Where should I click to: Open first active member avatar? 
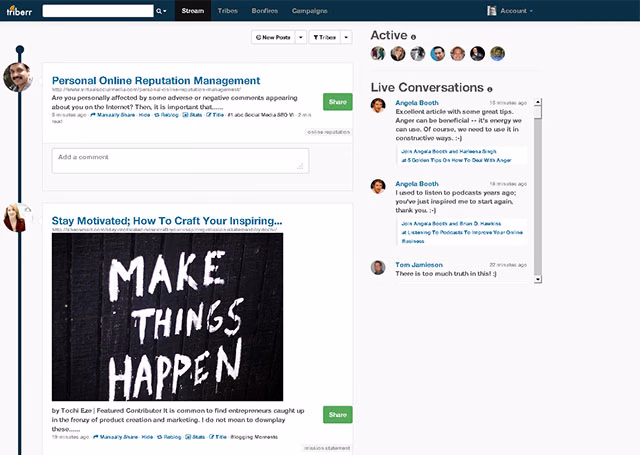378,53
